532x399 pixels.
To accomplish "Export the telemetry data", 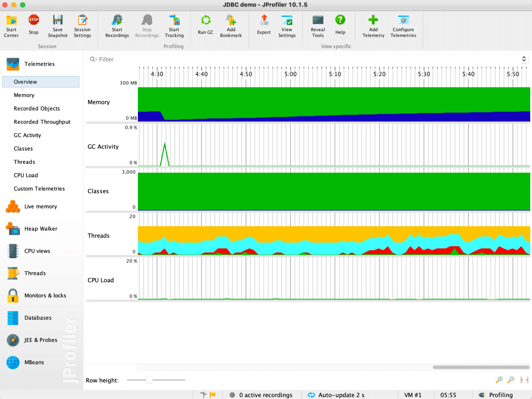I will click(x=263, y=25).
